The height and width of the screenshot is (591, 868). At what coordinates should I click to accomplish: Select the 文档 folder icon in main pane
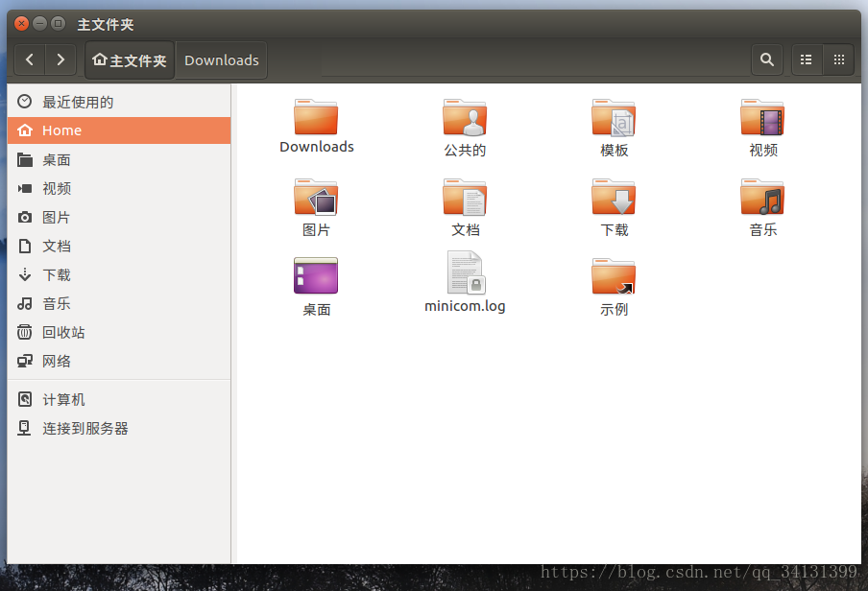click(465, 197)
